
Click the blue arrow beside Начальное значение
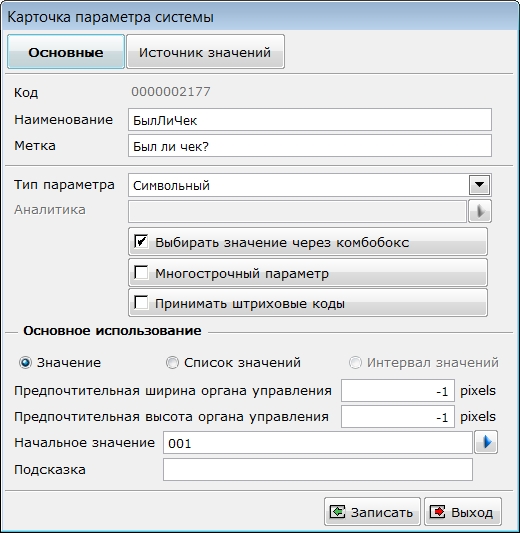486,442
